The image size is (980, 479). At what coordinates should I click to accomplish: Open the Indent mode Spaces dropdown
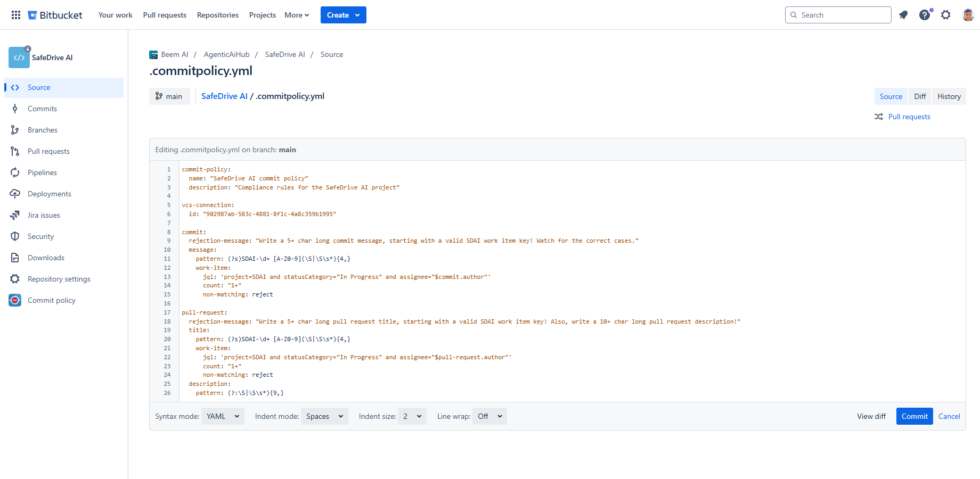click(324, 416)
